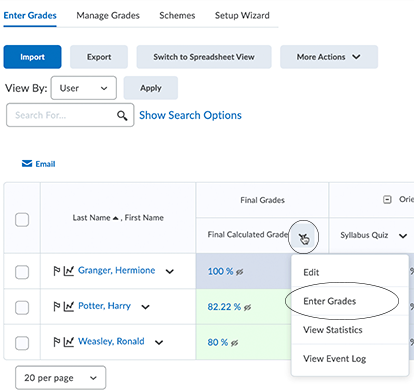Open Syllabus Quiz column dropdown arrow

[403, 236]
